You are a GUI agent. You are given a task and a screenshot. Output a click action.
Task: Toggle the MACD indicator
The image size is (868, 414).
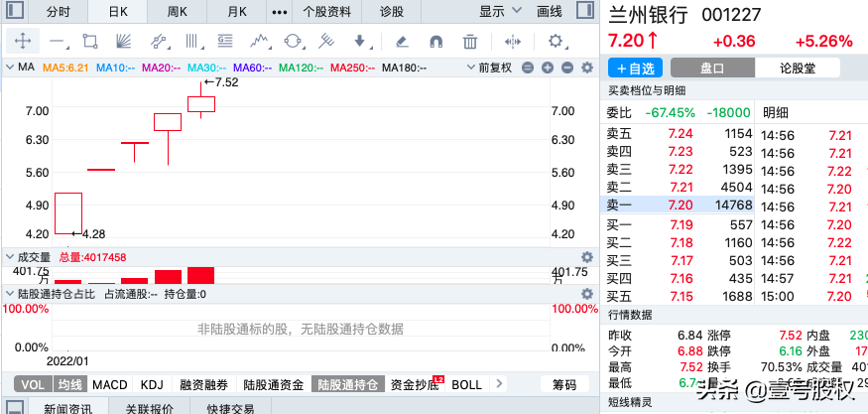(x=109, y=384)
